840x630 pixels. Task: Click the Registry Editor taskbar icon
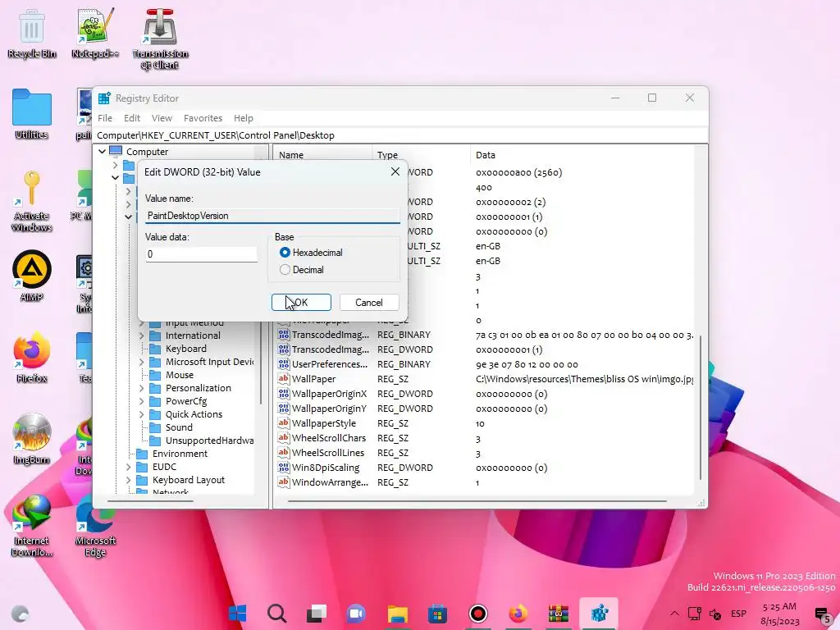point(599,613)
